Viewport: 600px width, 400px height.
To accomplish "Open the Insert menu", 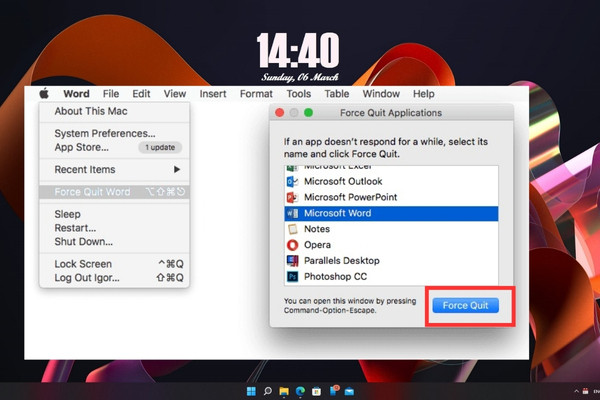I will tap(213, 94).
